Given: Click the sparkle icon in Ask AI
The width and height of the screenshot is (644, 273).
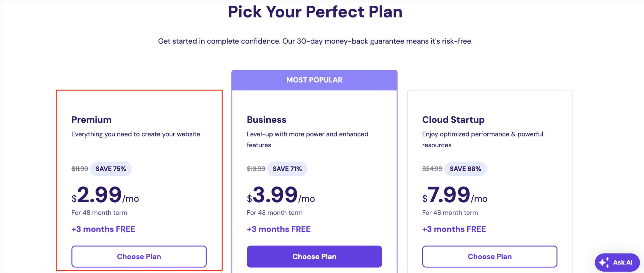Looking at the screenshot, I should click(604, 262).
